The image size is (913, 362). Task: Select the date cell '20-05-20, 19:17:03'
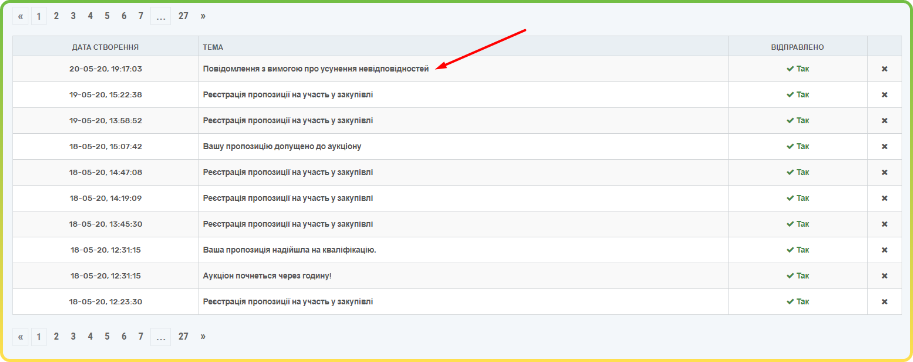(105, 69)
